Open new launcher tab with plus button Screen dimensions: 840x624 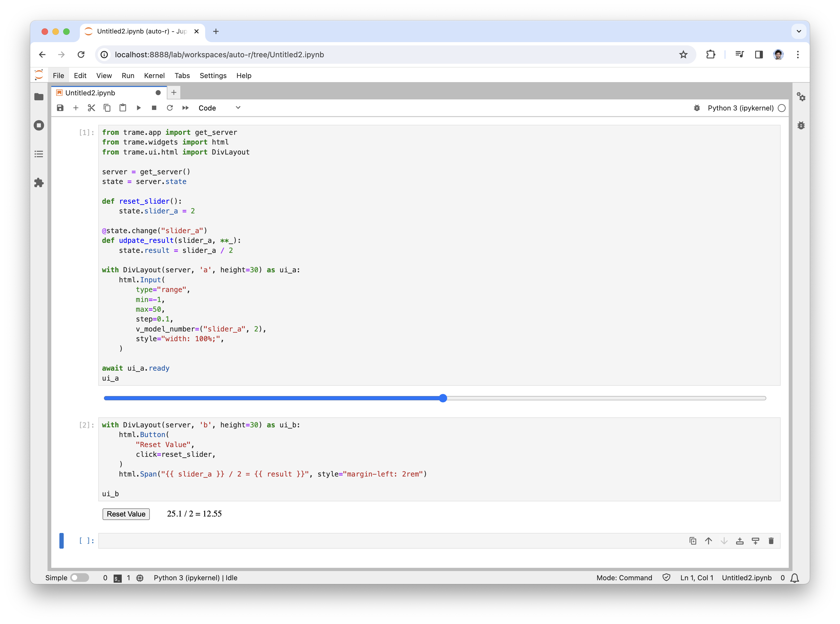point(174,93)
